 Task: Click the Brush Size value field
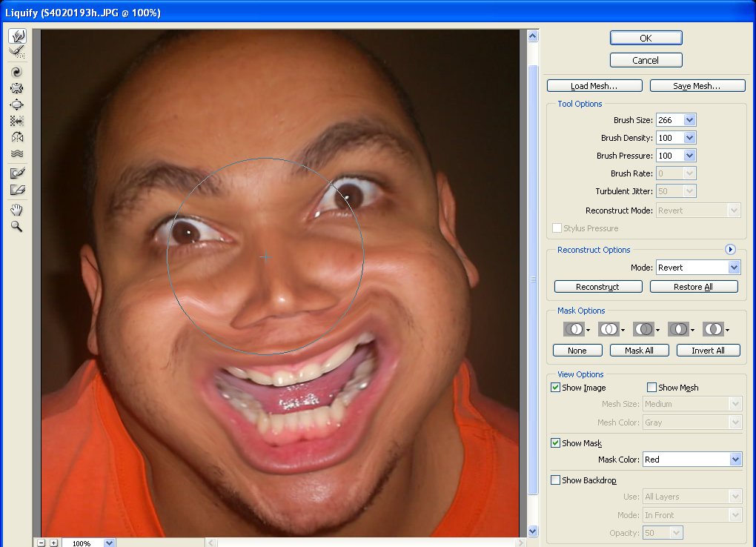click(x=670, y=119)
